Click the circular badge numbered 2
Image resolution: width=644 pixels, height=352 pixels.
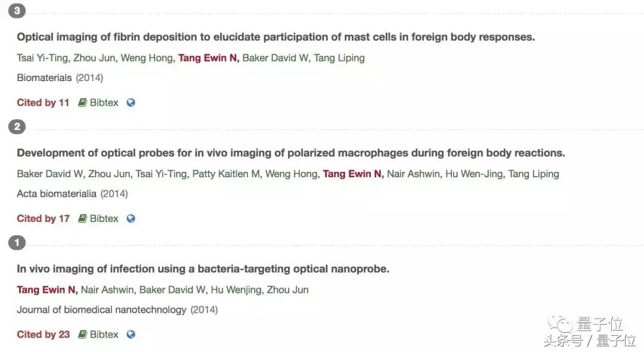click(17, 126)
